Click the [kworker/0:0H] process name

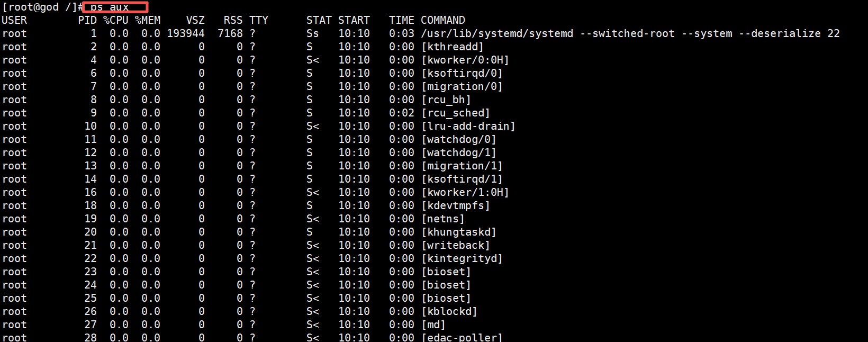465,60
